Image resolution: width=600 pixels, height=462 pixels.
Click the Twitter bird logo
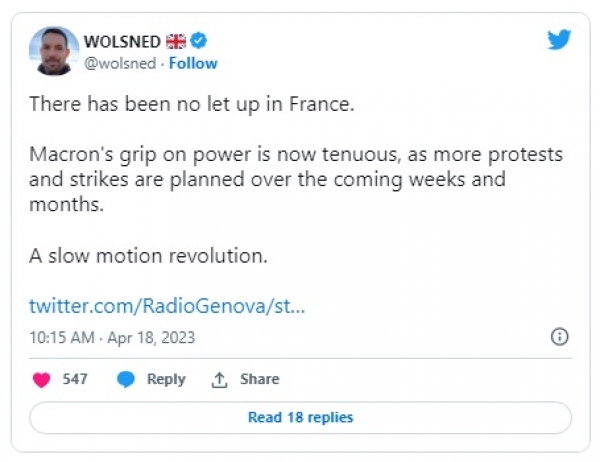(559, 40)
